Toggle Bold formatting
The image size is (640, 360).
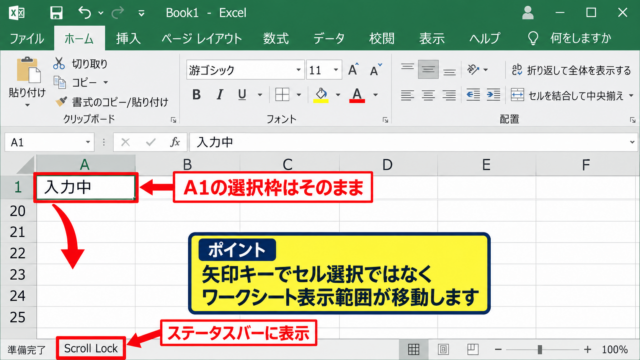point(196,95)
